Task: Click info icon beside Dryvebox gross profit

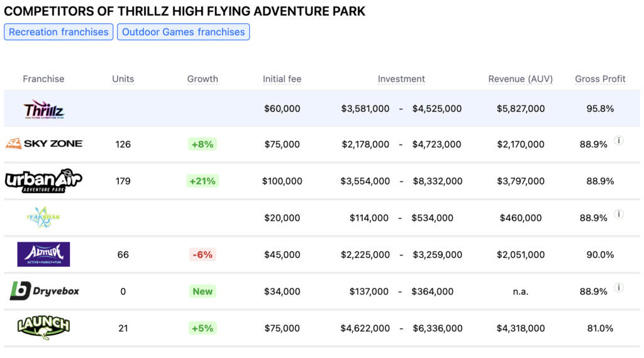Action: pos(619,288)
